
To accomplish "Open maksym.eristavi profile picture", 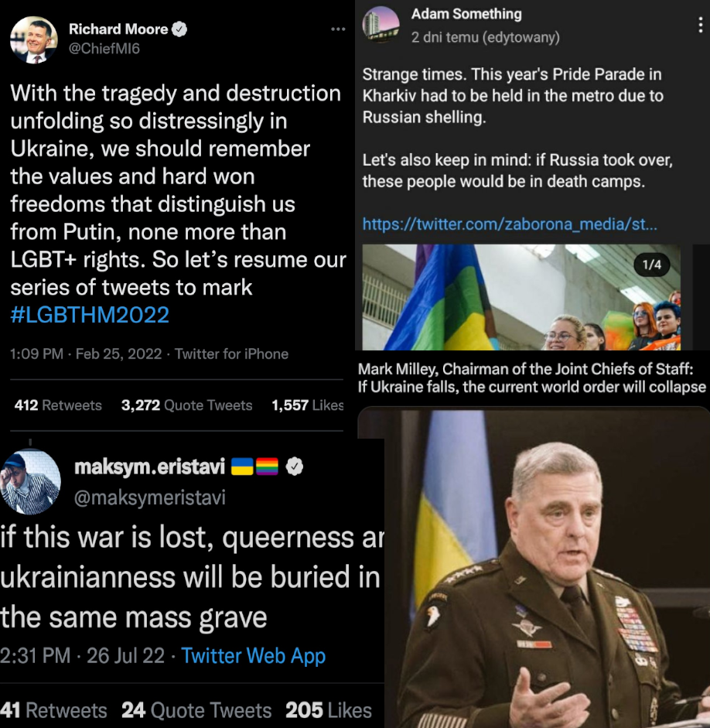I will 31,483.
